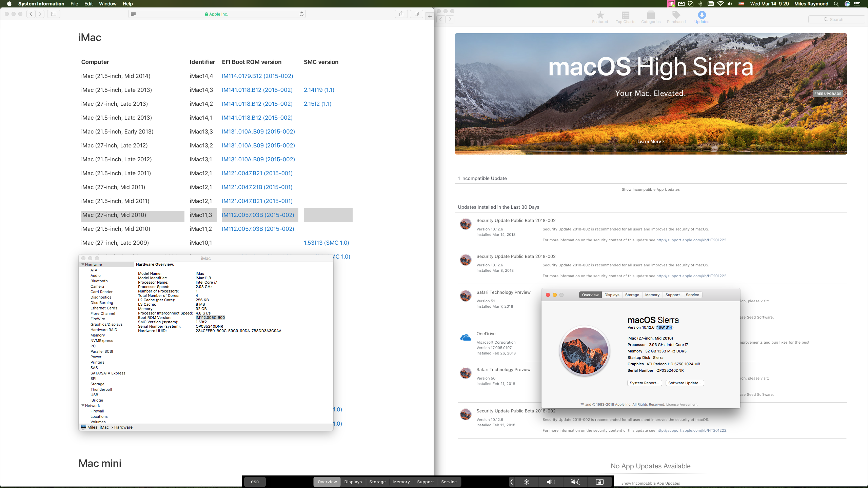Click the App Store search field
This screenshot has height=488, width=868.
[836, 19]
